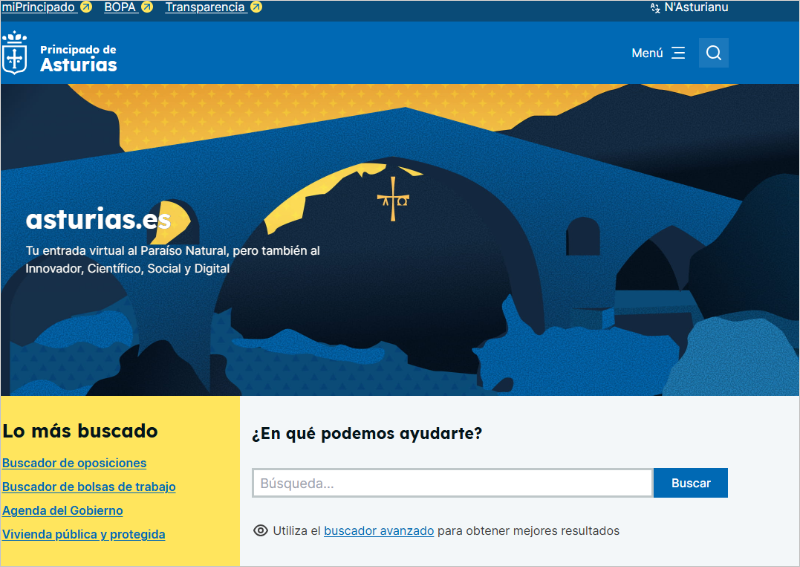Click the translate icon beside N'Asturianu

click(655, 8)
